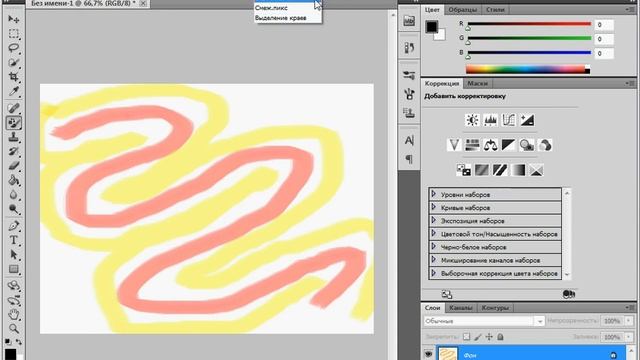Viewport: 640px width, 360px height.
Task: Select the Blur tool
Action: 13,195
